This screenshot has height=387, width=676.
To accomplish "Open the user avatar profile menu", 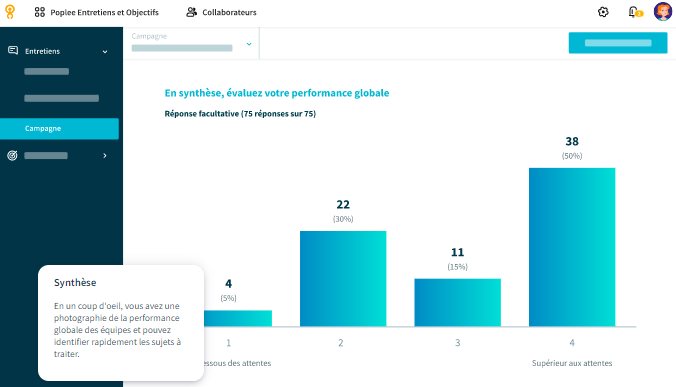I will click(663, 12).
